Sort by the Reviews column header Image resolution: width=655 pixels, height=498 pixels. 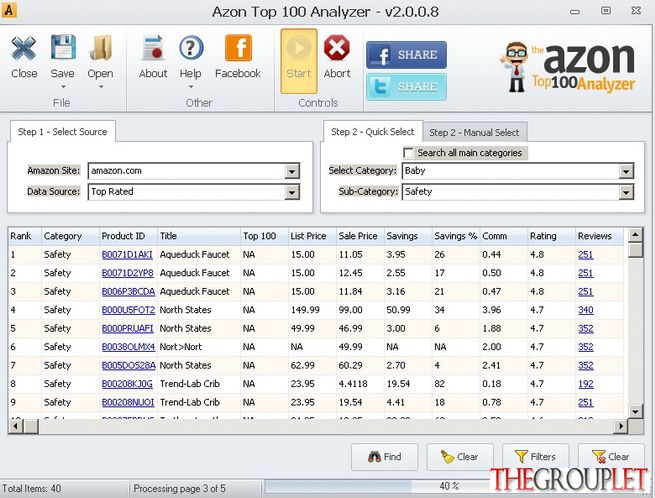(x=599, y=236)
